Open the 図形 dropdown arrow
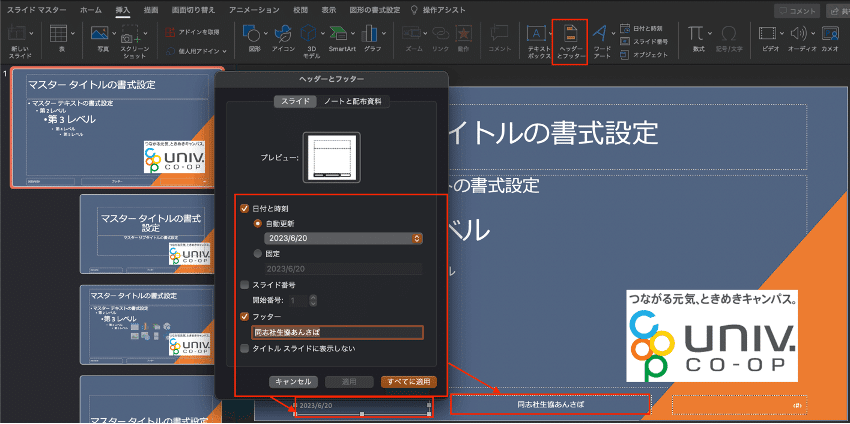This screenshot has width=850, height=424. coord(266,34)
